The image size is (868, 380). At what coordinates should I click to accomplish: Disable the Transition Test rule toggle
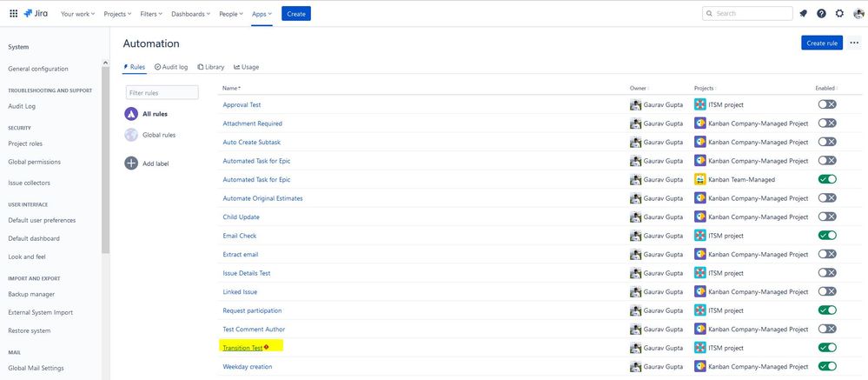(x=827, y=347)
